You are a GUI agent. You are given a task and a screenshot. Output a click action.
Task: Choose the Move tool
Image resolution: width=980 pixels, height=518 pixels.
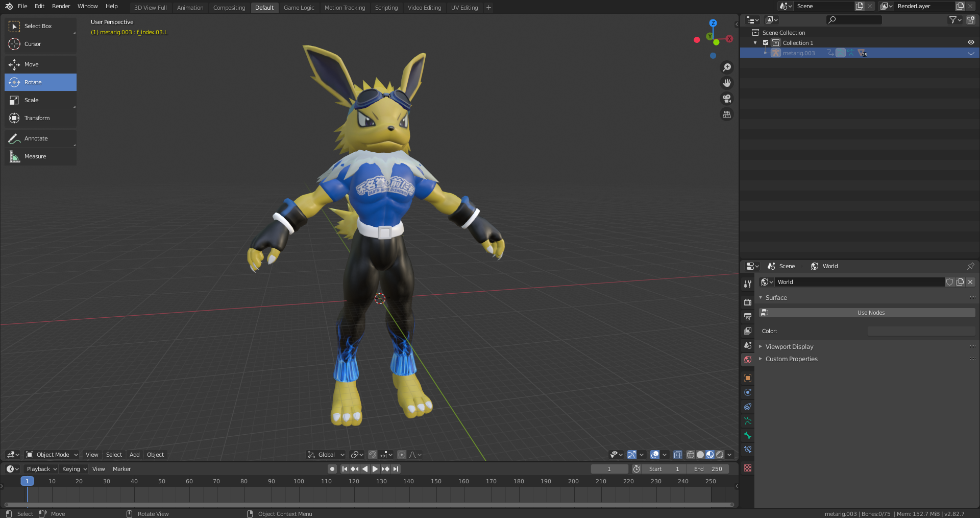(x=40, y=64)
